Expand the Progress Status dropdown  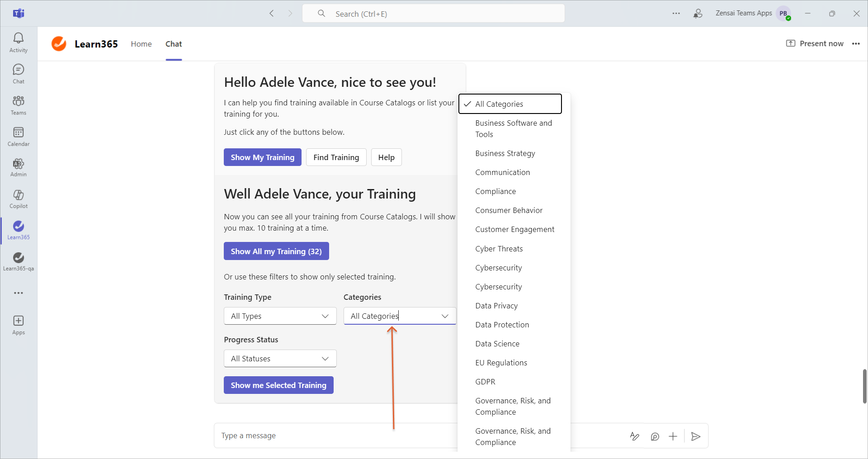point(280,359)
